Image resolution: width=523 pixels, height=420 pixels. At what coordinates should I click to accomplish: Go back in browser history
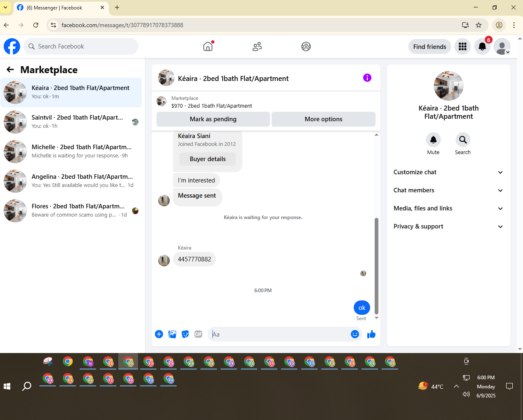[x=7, y=25]
